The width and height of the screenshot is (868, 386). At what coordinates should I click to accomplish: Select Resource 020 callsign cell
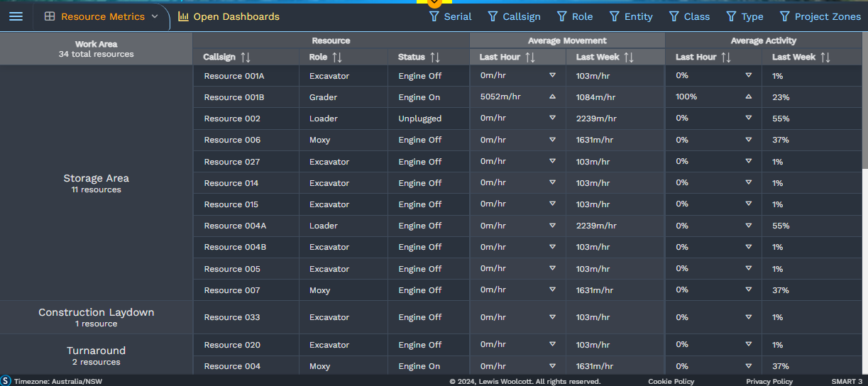[x=246, y=345]
